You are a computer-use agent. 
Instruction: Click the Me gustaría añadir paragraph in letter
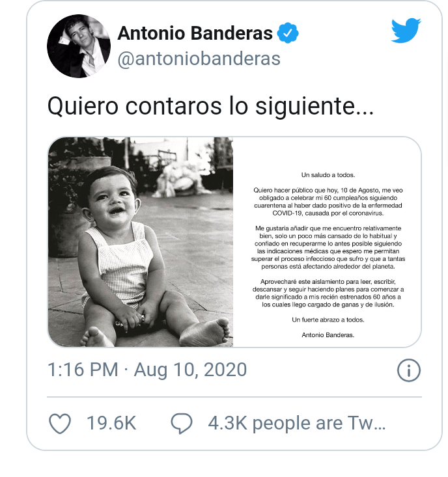tap(328, 247)
